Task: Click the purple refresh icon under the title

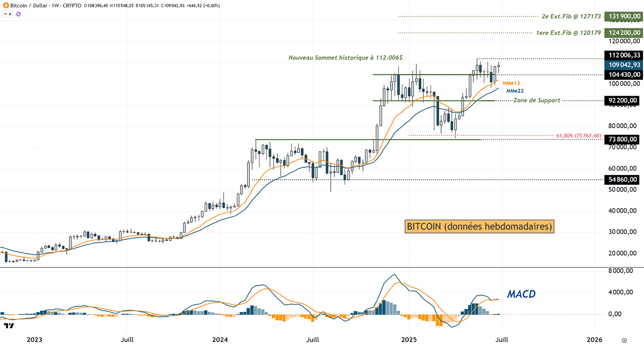Action: pyautogui.click(x=18, y=14)
